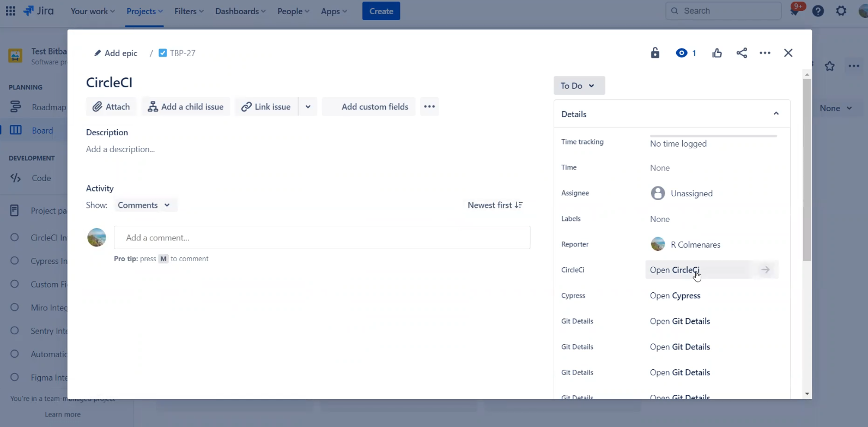Open the Filters menu
The image size is (868, 427).
click(189, 11)
